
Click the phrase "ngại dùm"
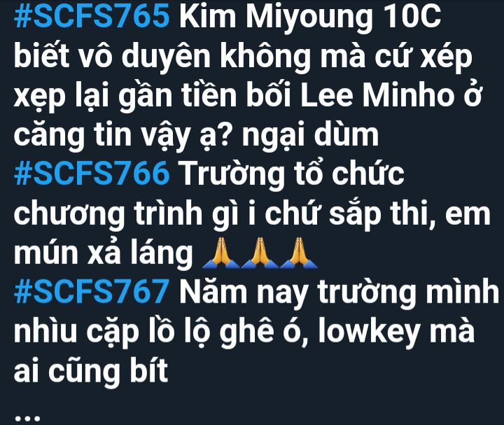(x=311, y=135)
